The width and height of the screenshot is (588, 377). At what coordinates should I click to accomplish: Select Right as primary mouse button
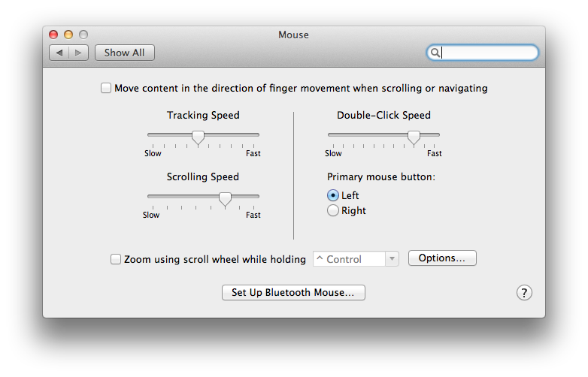[x=333, y=211]
